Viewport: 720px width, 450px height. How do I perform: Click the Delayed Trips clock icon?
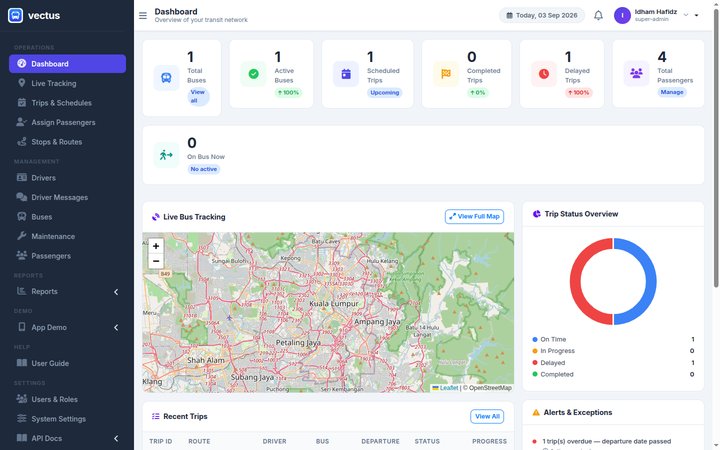pos(544,73)
